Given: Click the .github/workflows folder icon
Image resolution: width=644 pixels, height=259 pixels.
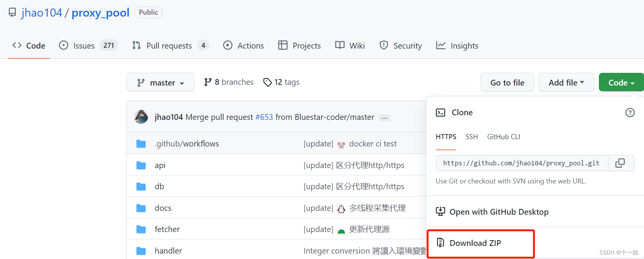Looking at the screenshot, I should pyautogui.click(x=141, y=144).
